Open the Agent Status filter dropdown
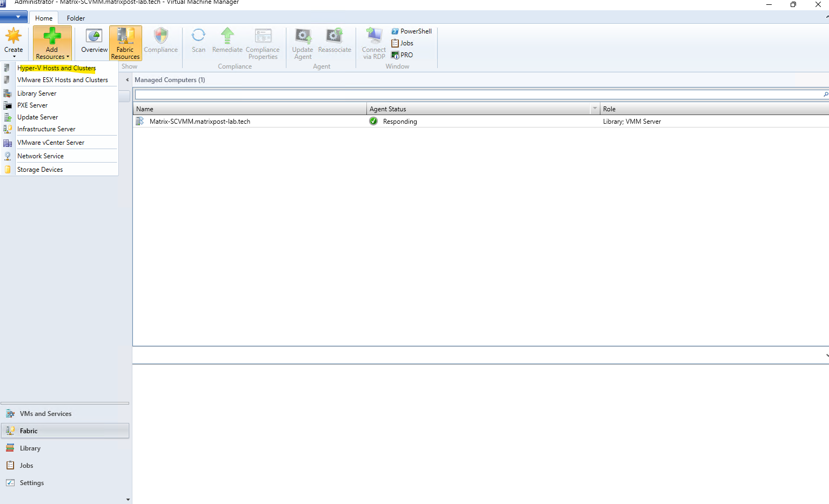 [595, 109]
